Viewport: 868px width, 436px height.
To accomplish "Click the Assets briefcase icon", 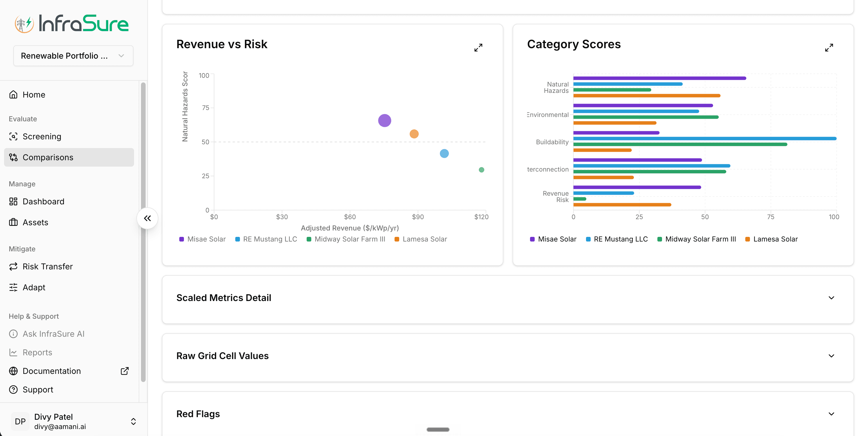I will click(x=13, y=223).
